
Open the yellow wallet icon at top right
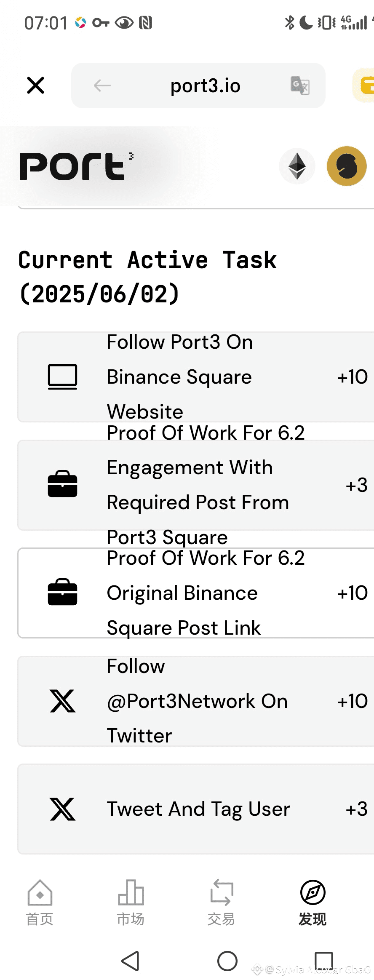[x=364, y=85]
